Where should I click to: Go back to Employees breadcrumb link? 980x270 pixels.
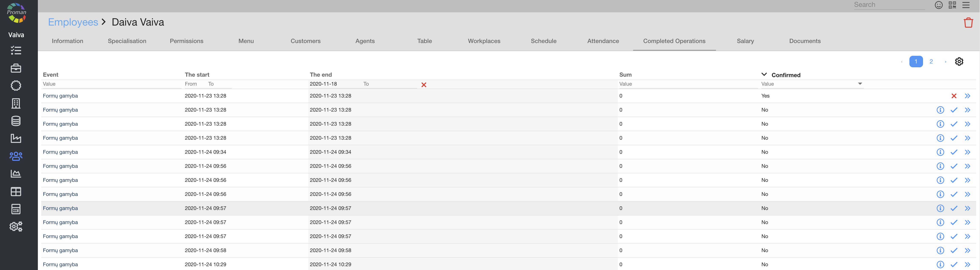pos(73,22)
